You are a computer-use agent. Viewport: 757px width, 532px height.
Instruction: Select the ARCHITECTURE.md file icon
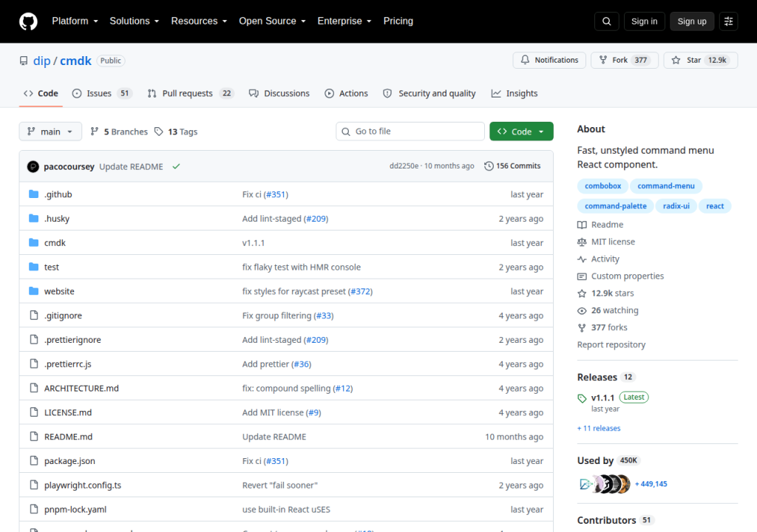(x=34, y=388)
